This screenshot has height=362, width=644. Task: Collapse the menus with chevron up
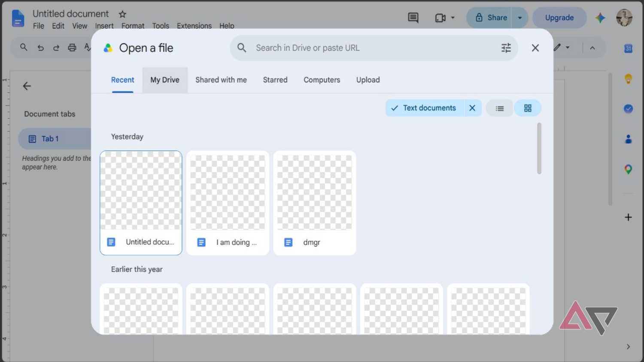tap(592, 48)
